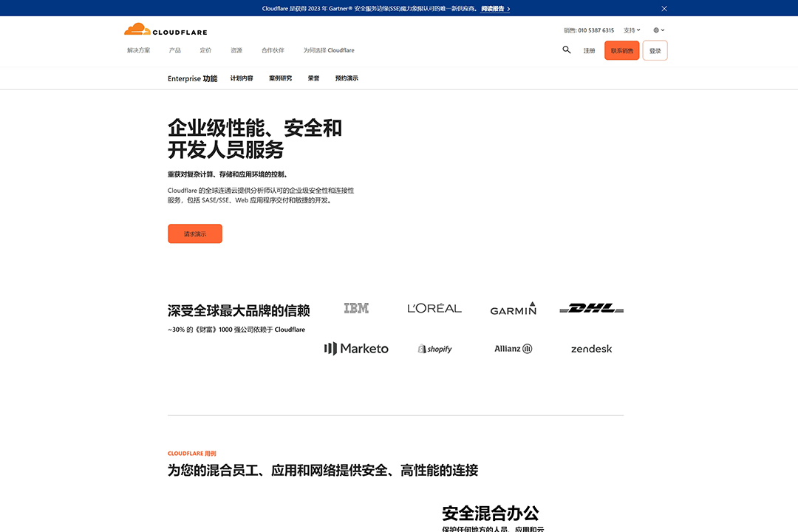The width and height of the screenshot is (798, 532).
Task: Go to the 计划内容 tab
Action: pos(241,78)
